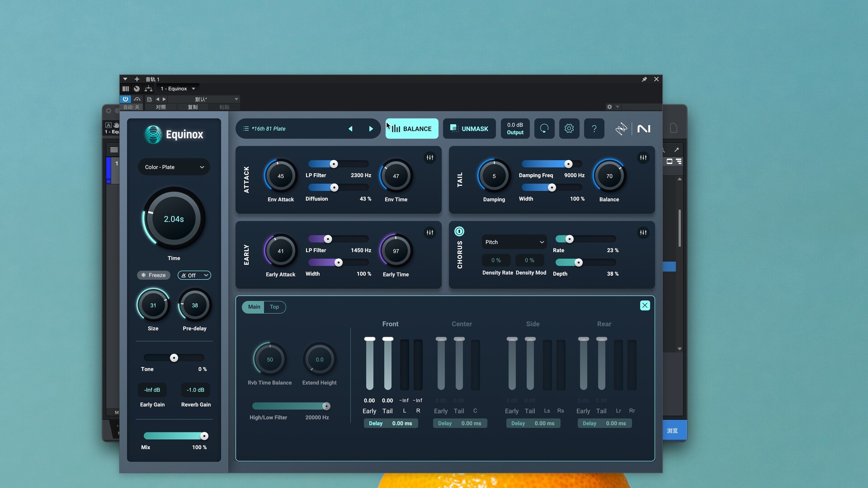Image resolution: width=868 pixels, height=488 pixels.
Task: Click the Chorus Depth slider handle
Action: pos(578,263)
